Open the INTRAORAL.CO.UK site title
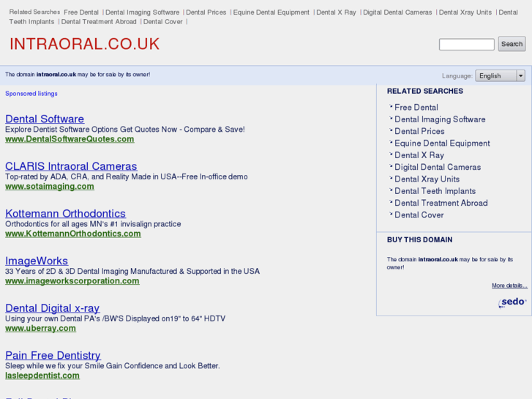 coord(84,44)
